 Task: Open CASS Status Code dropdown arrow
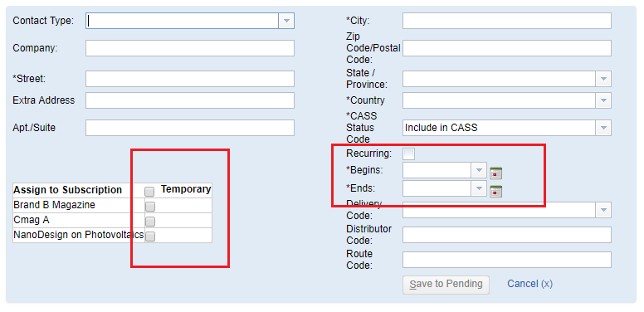coord(603,128)
